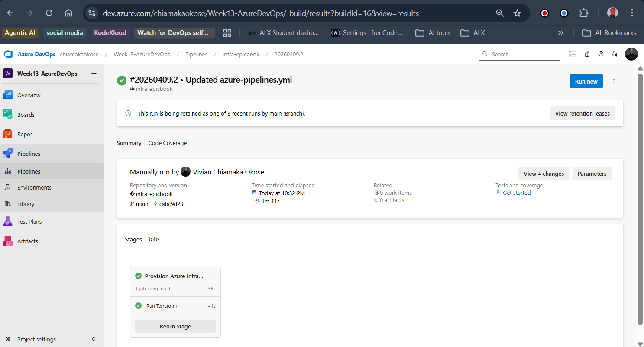Open the Settings freeCodeCamp bookmark
The height and width of the screenshot is (347, 644).
[x=367, y=33]
